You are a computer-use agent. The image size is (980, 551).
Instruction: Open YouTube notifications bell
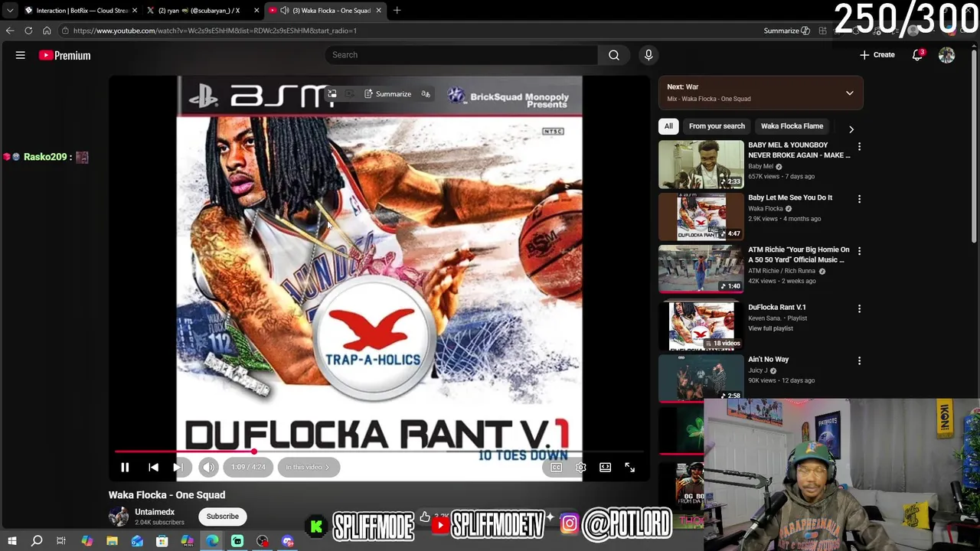click(917, 55)
